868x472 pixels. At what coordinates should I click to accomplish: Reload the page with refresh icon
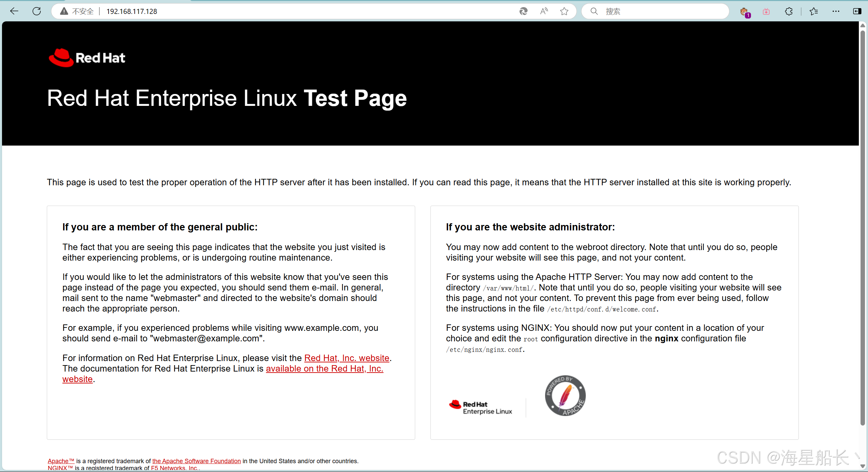37,11
